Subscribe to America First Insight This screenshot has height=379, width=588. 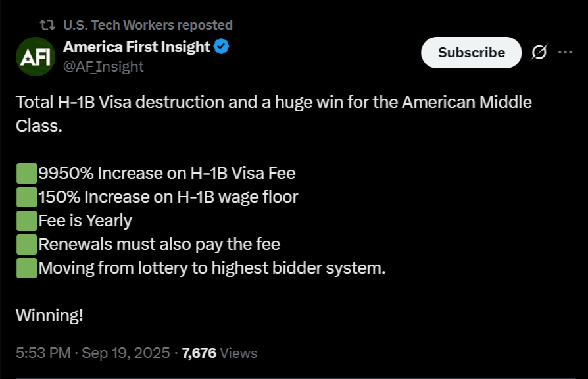[x=472, y=53]
